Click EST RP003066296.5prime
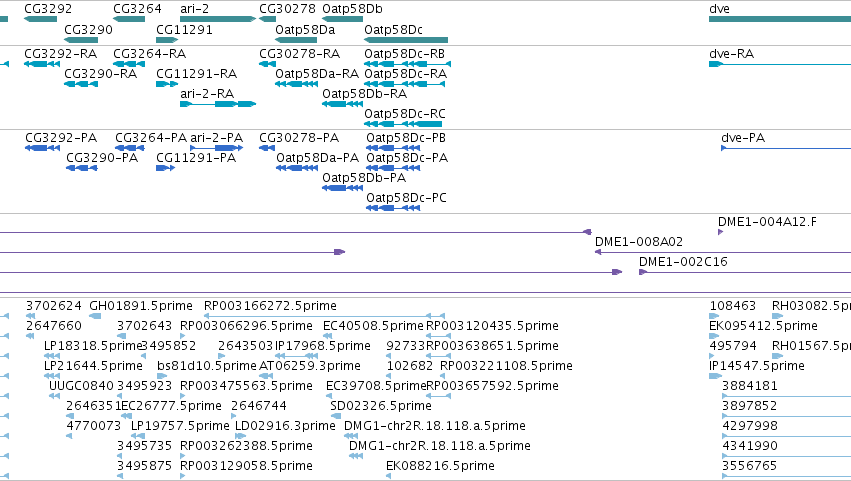Image resolution: width=851 pixels, height=481 pixels. tap(246, 326)
